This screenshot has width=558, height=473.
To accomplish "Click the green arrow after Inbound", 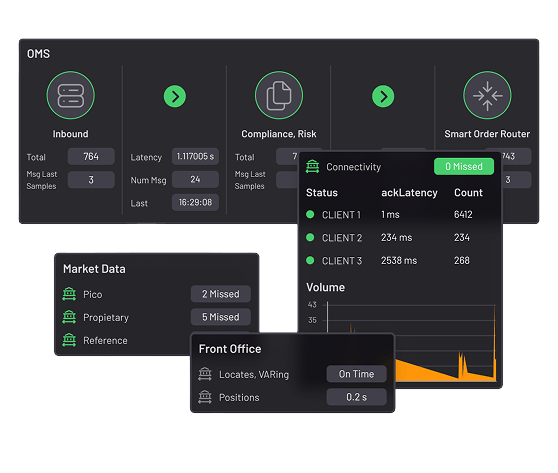I will [175, 96].
